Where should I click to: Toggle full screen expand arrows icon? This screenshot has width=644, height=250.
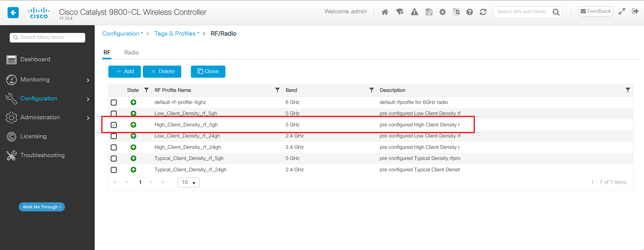click(x=622, y=11)
